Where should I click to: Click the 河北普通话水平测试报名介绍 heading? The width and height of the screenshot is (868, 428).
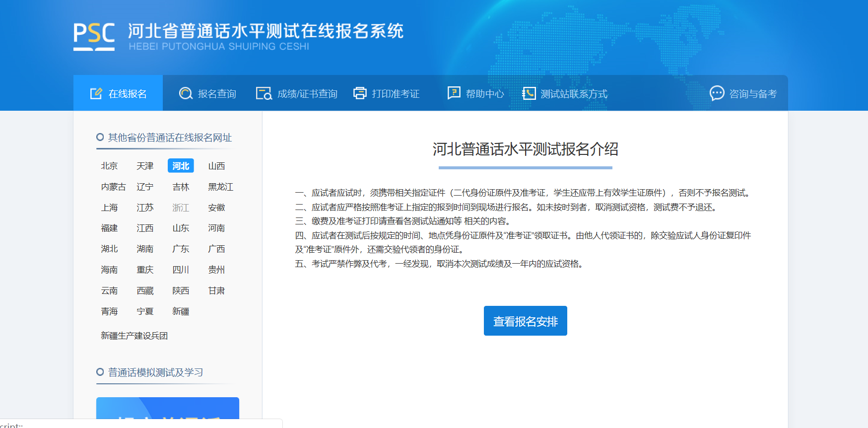[526, 149]
